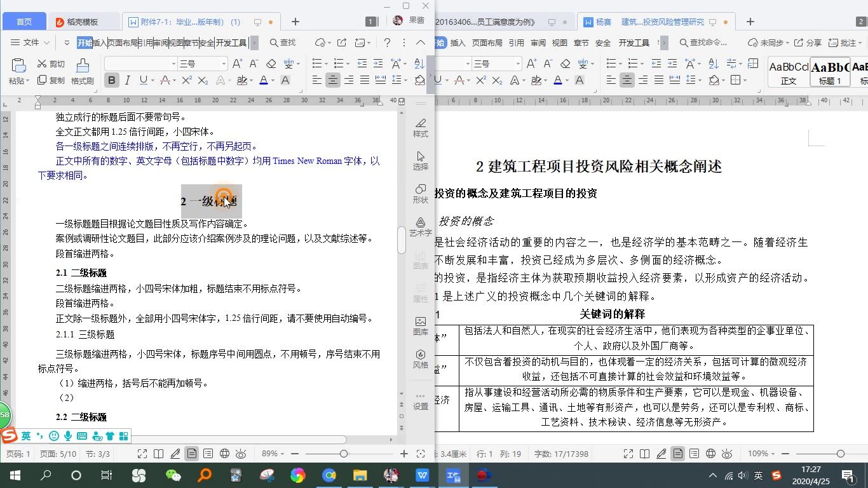Click zoom in plus button, left window

click(403, 454)
